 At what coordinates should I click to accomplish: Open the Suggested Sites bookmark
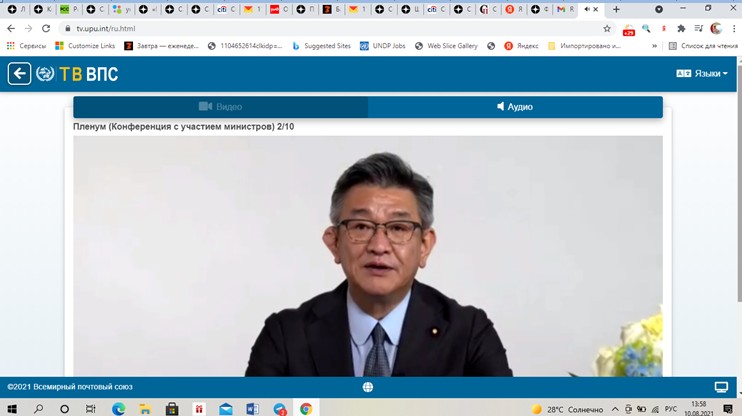coord(322,46)
